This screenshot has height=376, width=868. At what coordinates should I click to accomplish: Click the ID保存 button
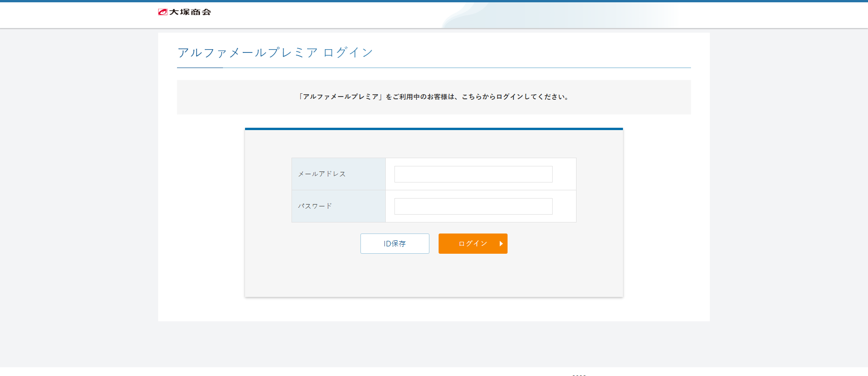click(x=394, y=244)
